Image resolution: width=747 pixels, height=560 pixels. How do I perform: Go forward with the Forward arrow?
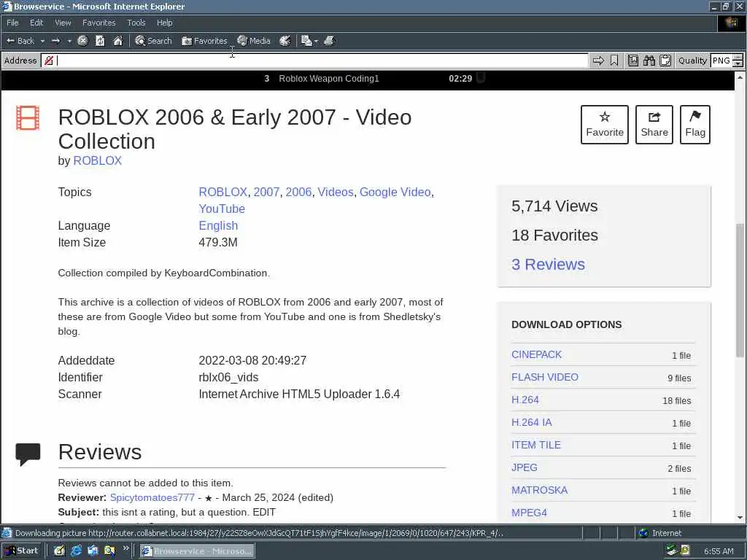[55, 41]
